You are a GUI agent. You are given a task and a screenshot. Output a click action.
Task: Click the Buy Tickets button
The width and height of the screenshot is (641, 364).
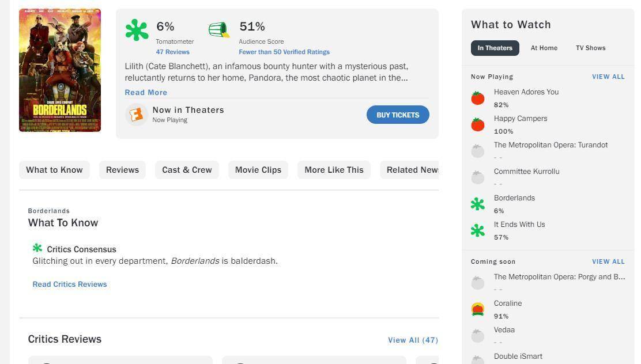(398, 115)
